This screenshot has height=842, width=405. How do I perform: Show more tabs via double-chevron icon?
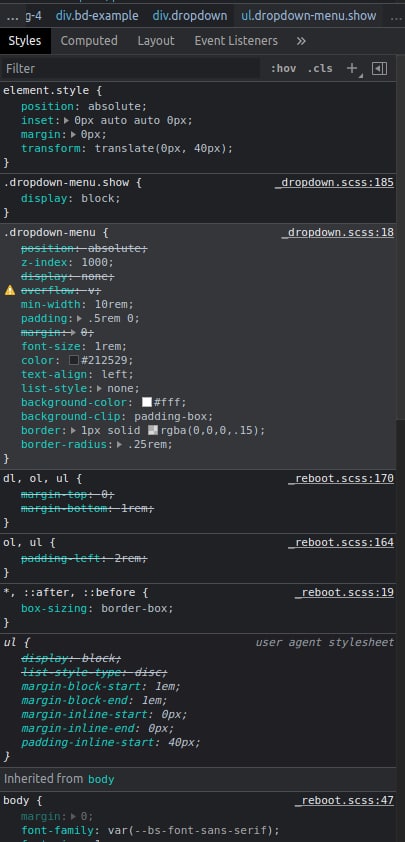point(301,41)
